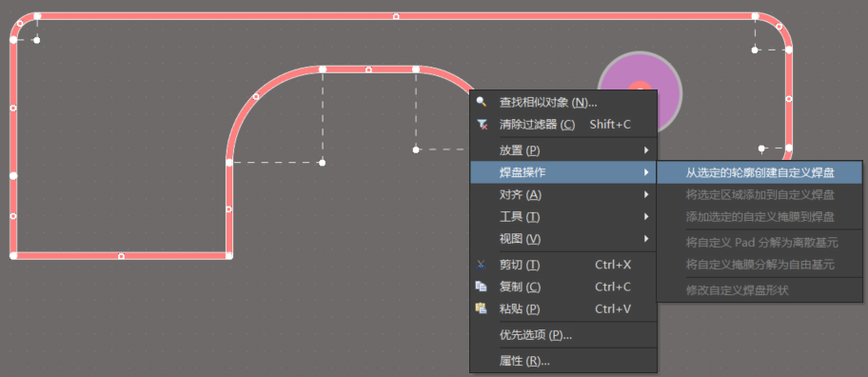
Task: Open 属性 (R)... properties entry
Action: click(563, 362)
